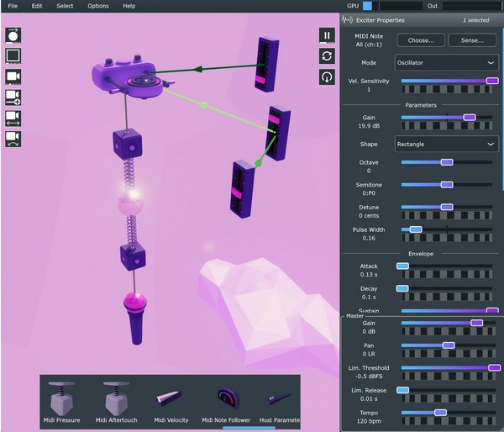Click the empty square frame icon
This screenshot has width=504, height=432.
tap(13, 55)
